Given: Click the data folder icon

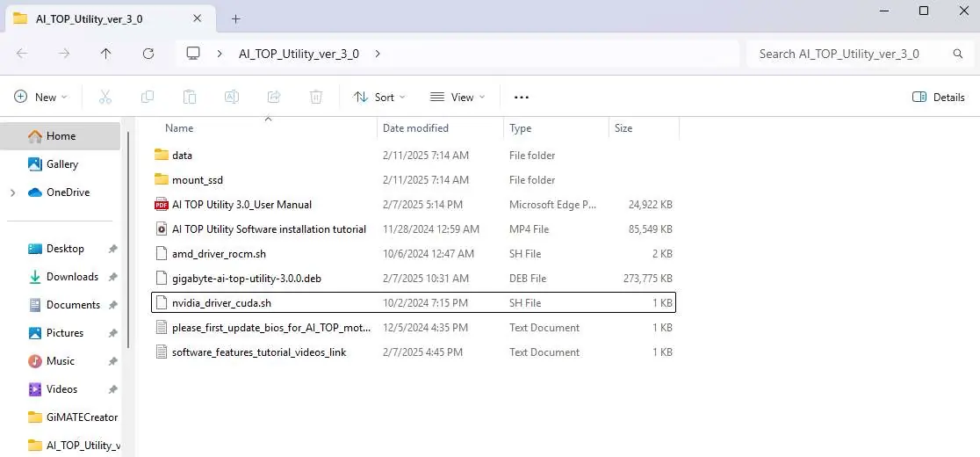Looking at the screenshot, I should pos(162,155).
